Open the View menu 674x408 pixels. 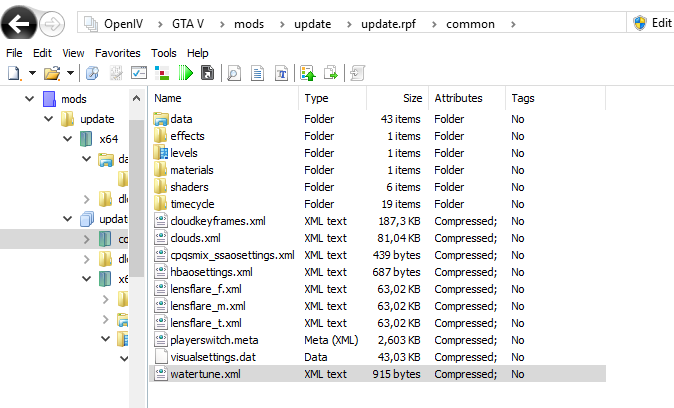pos(73,53)
